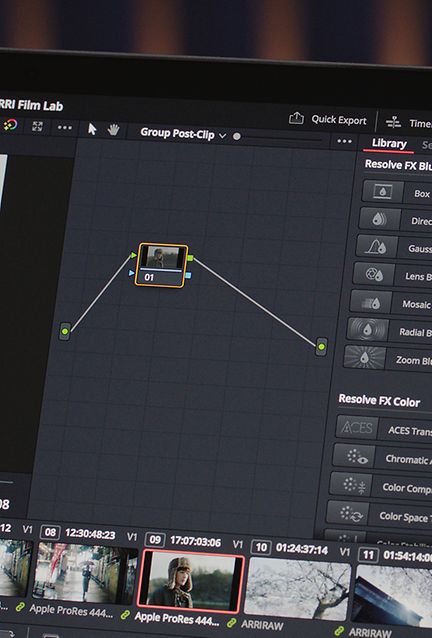Click link icon under clip 08
Screen dimensions: 432x638
pyautogui.click(x=20, y=607)
